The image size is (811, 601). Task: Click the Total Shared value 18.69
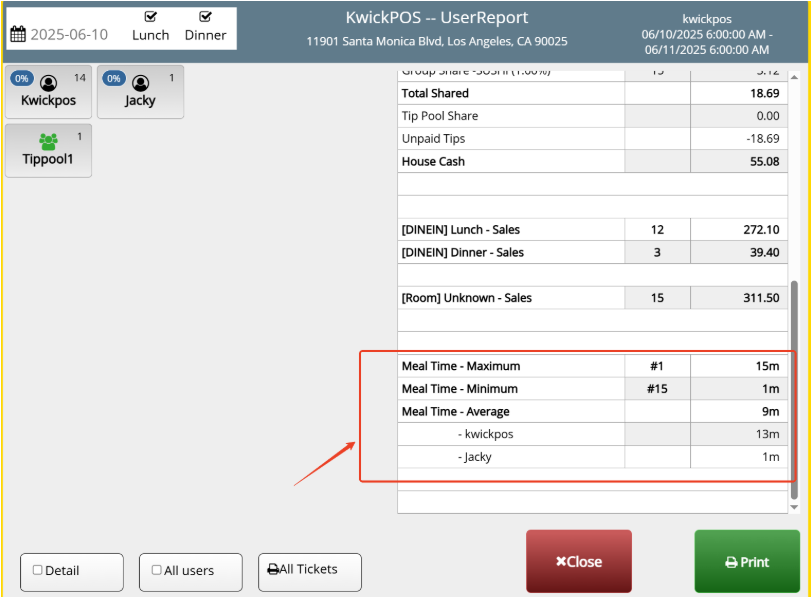764,93
